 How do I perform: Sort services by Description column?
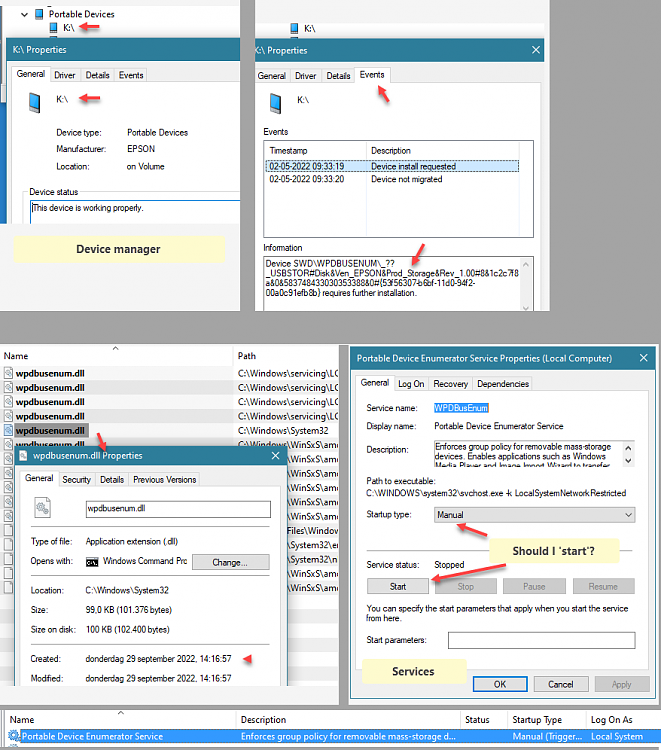click(x=348, y=720)
